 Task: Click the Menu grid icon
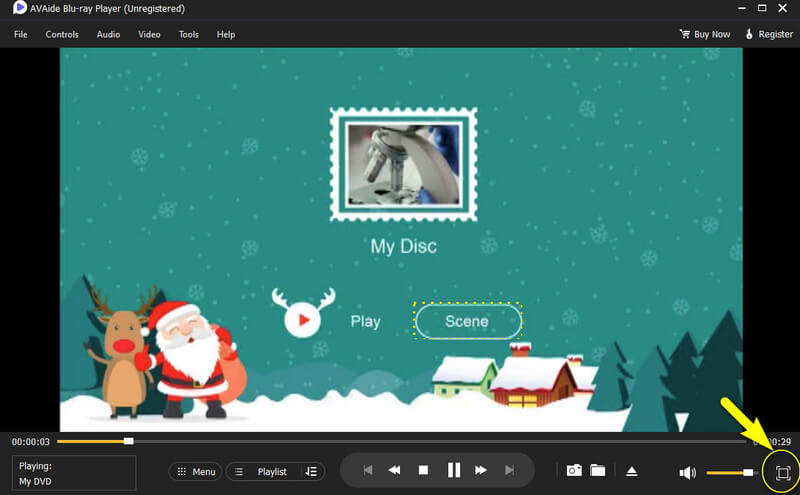coord(182,472)
